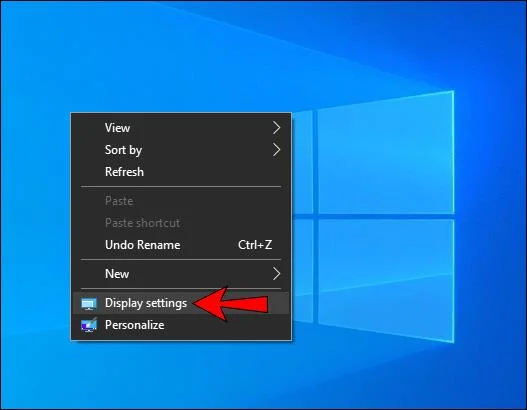527x410 pixels.
Task: Click the monitor icon beside Display settings
Action: pos(89,304)
